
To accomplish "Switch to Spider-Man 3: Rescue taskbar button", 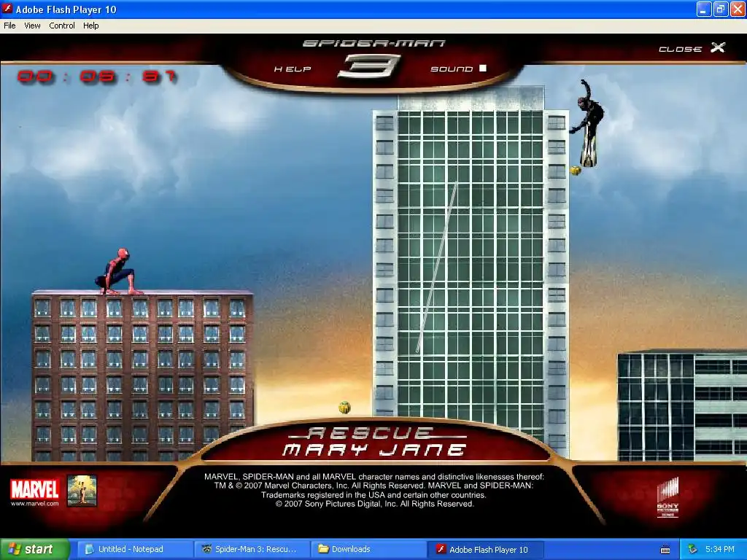I will click(x=251, y=549).
